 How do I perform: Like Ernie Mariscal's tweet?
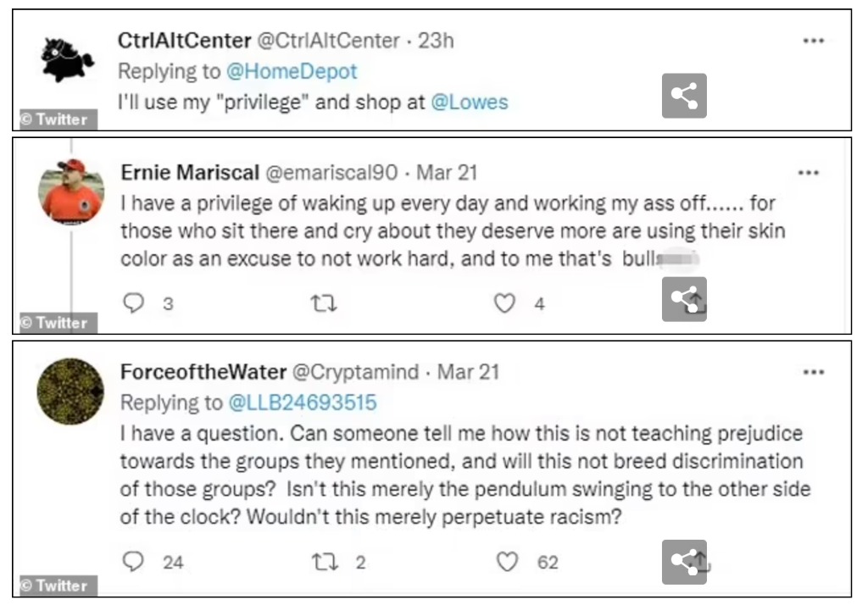tap(504, 302)
